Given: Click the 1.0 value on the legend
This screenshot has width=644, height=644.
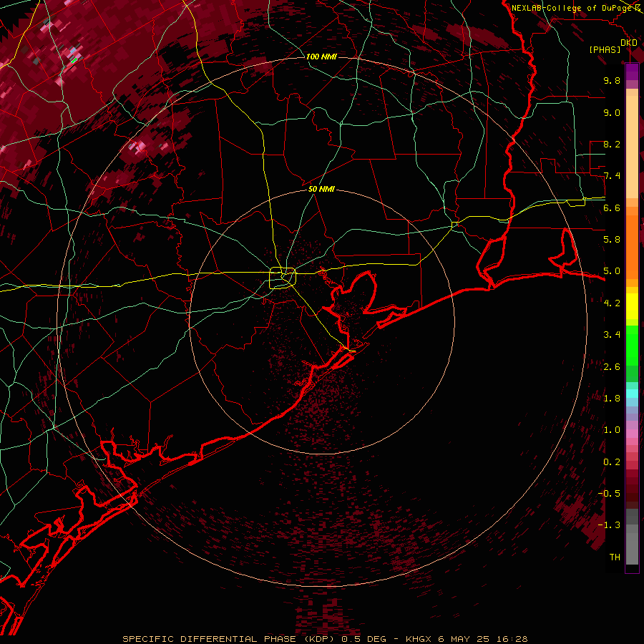Looking at the screenshot, I should point(612,429).
